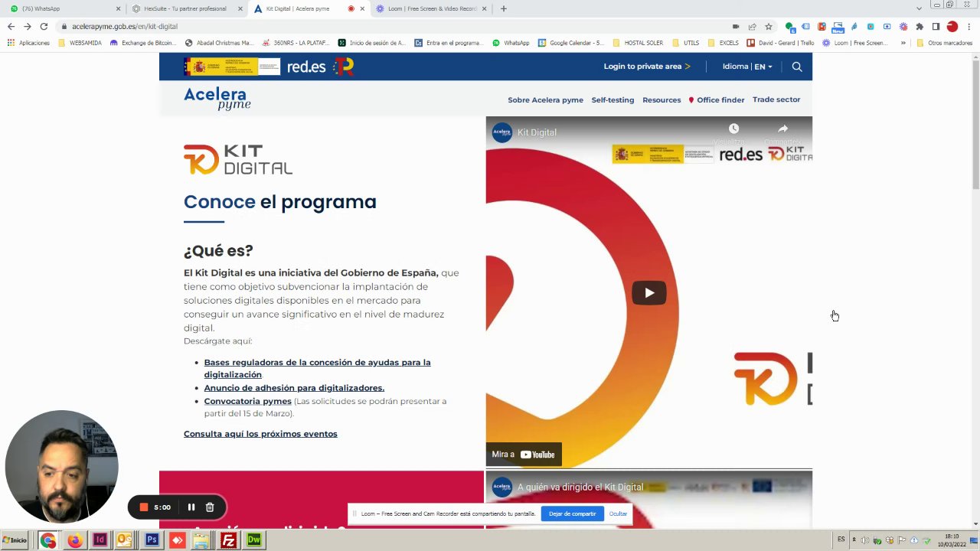Open the Windows Inicio start menu
Viewport: 980px width, 551px height.
(x=15, y=540)
